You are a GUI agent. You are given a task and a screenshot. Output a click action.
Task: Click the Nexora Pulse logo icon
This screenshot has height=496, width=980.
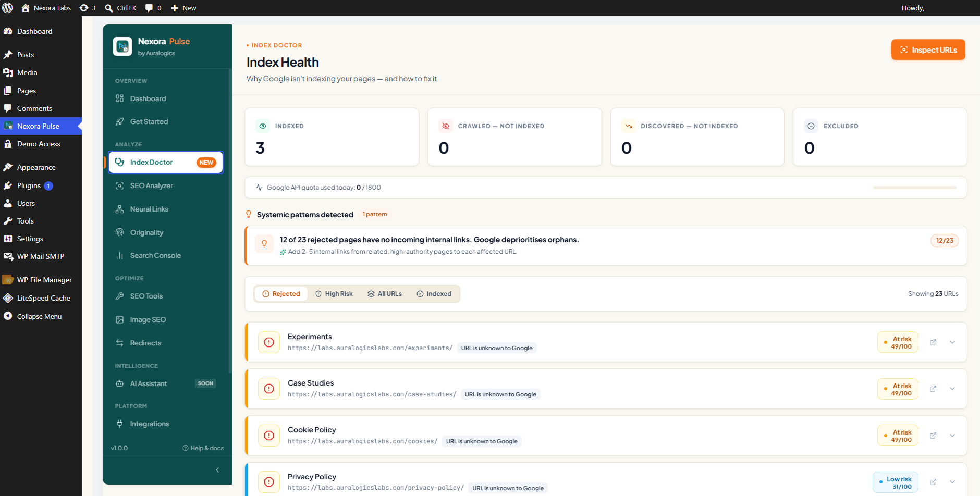pyautogui.click(x=123, y=46)
